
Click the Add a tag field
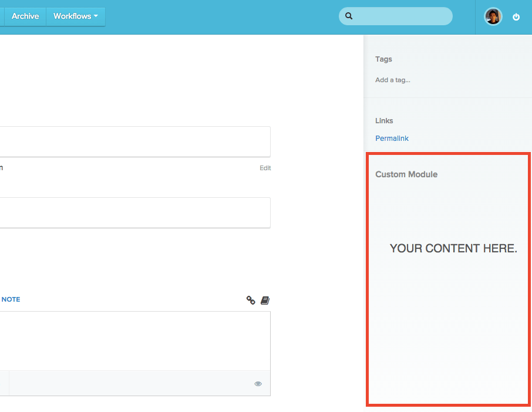[393, 80]
